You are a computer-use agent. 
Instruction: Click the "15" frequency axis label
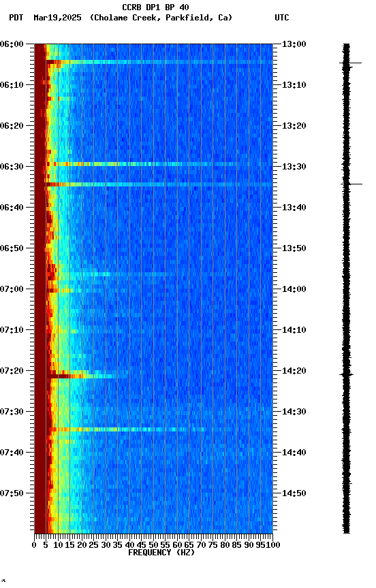tap(69, 545)
